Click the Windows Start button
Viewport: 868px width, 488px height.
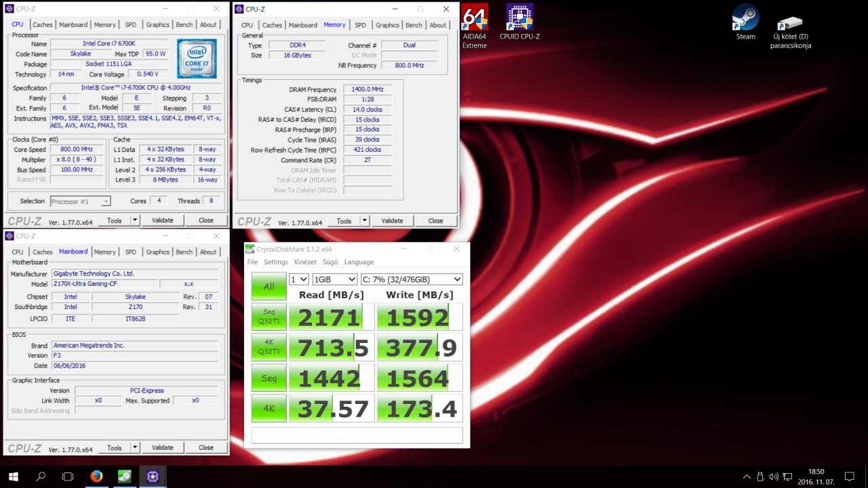(14, 476)
